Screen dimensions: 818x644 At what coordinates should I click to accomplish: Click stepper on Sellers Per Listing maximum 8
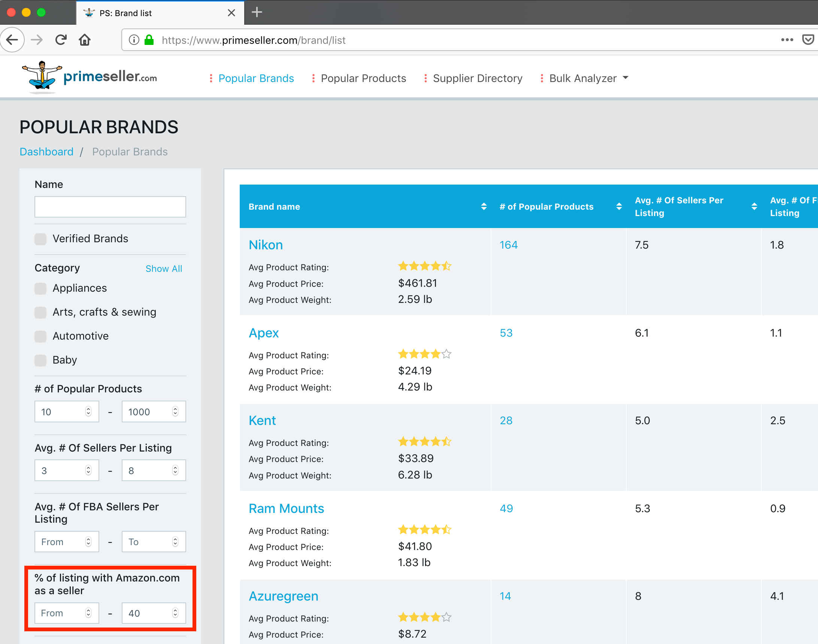(175, 470)
